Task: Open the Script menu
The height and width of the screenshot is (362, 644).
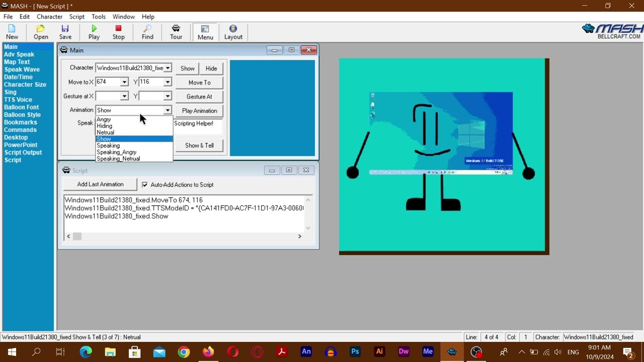Action: (x=77, y=17)
